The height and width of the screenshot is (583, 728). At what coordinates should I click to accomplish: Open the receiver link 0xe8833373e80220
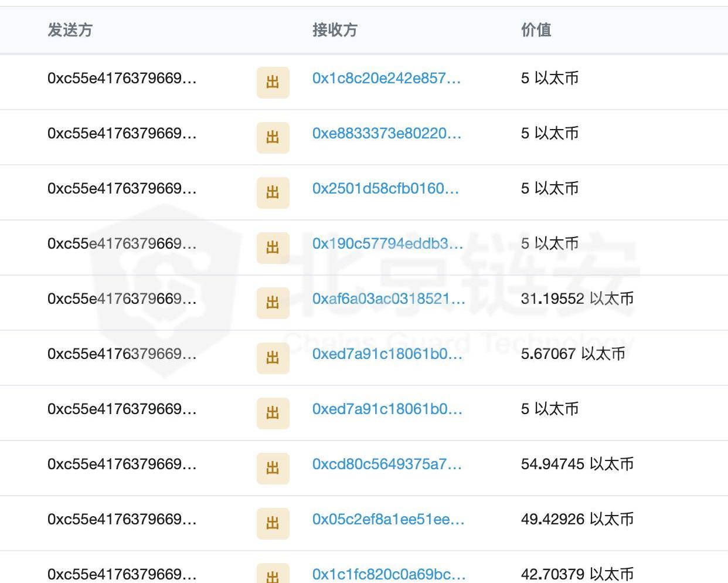tap(386, 133)
